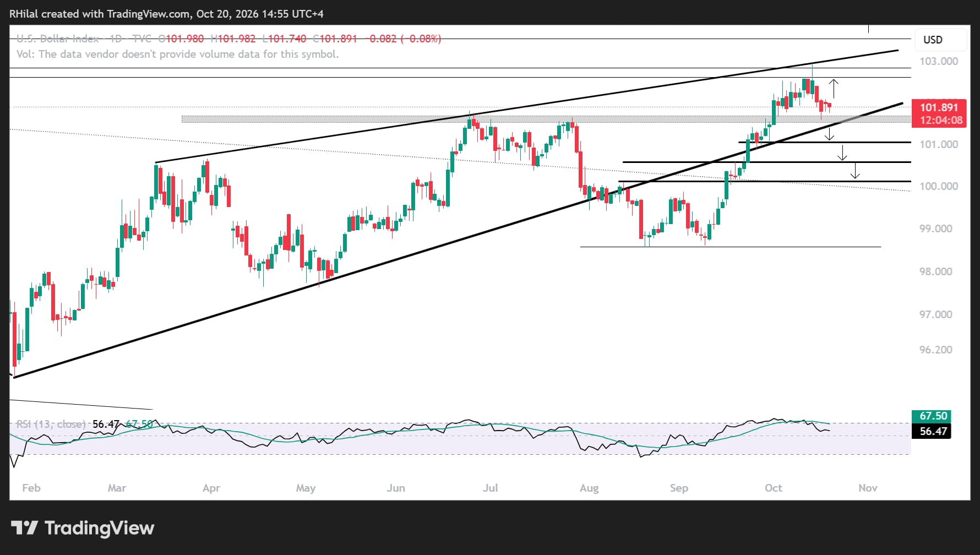This screenshot has width=980, height=555.
Task: Click the Mar label on time axis
Action: pyautogui.click(x=117, y=488)
